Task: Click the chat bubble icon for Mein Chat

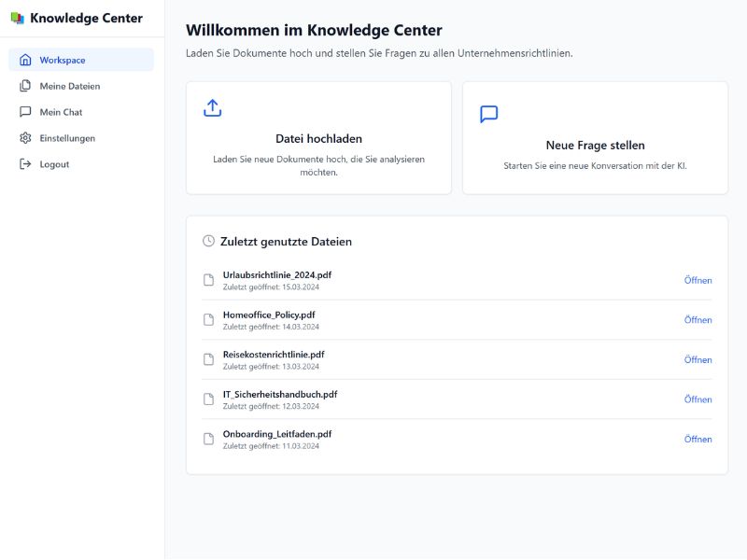Action: [x=23, y=112]
